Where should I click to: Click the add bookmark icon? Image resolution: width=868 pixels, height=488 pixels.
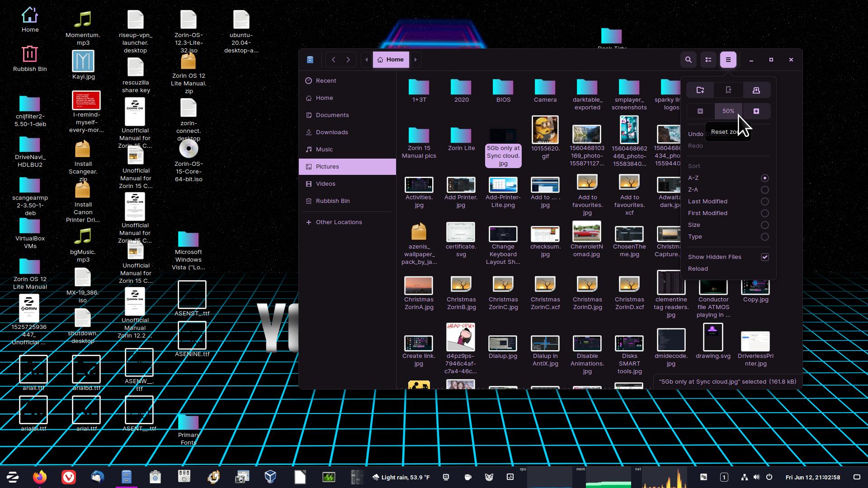point(728,90)
